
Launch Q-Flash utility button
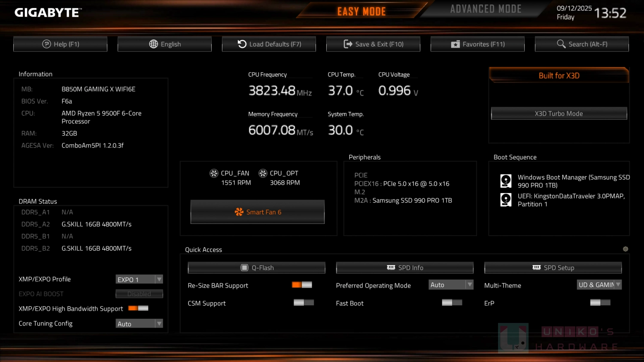(x=256, y=268)
